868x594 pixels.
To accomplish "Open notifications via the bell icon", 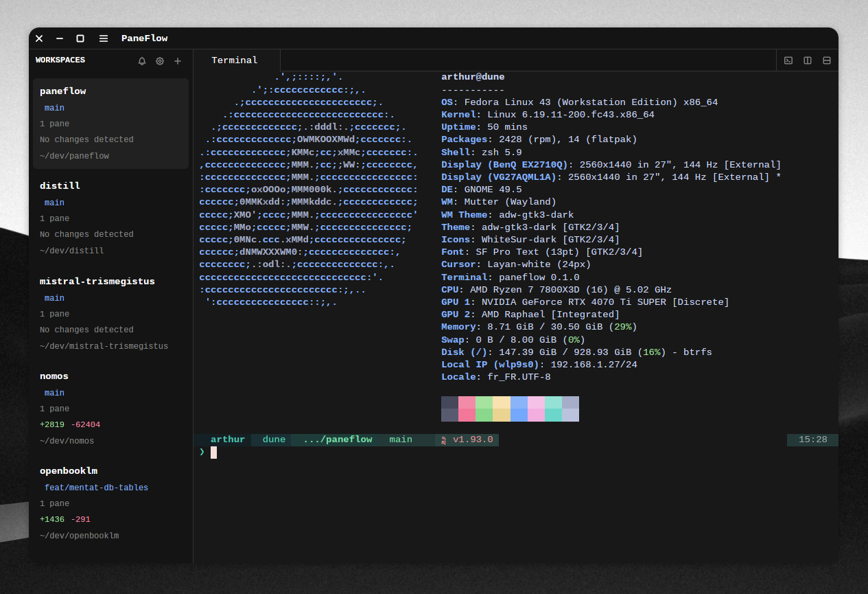I will pos(142,60).
